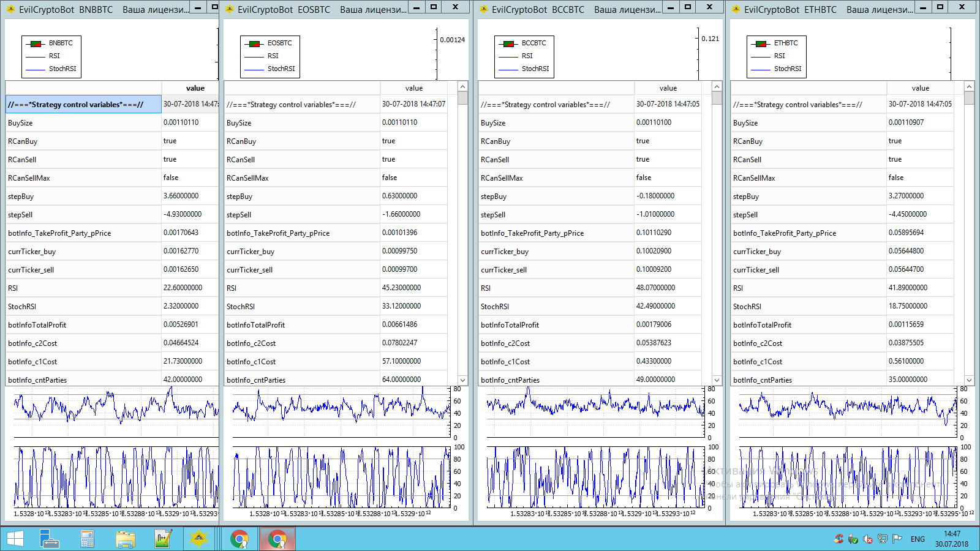This screenshot has width=980, height=551.
Task: Select the RCanBuy row in BNBBTC
Action: 112,141
